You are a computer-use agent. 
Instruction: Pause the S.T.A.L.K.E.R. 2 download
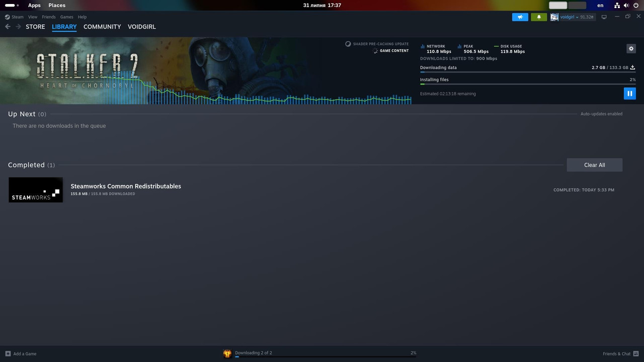pyautogui.click(x=629, y=94)
